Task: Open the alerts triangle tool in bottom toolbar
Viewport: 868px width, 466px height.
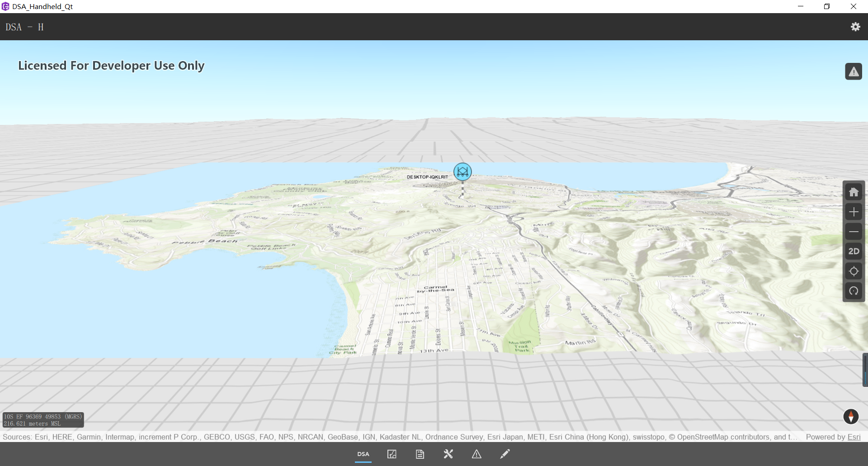Action: pyautogui.click(x=476, y=454)
